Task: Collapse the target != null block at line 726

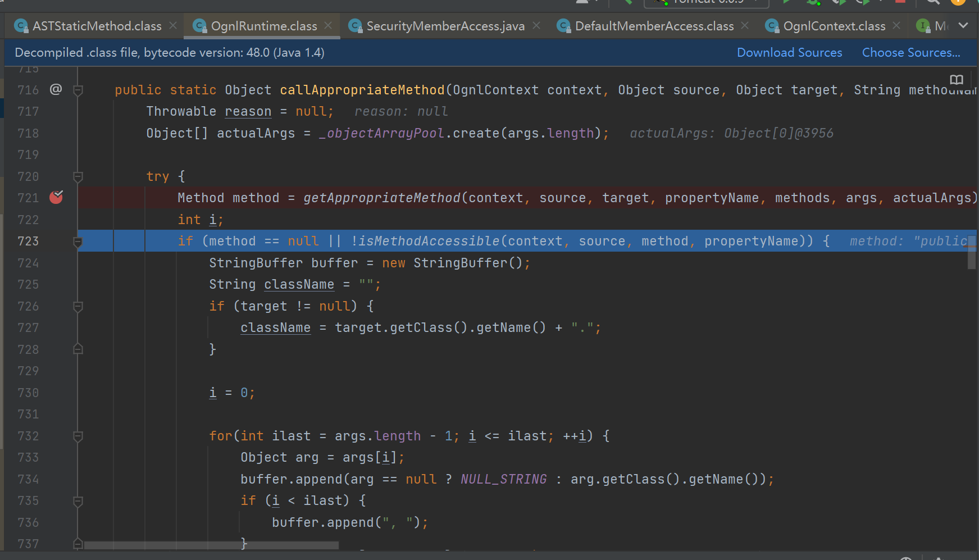Action: (78, 307)
